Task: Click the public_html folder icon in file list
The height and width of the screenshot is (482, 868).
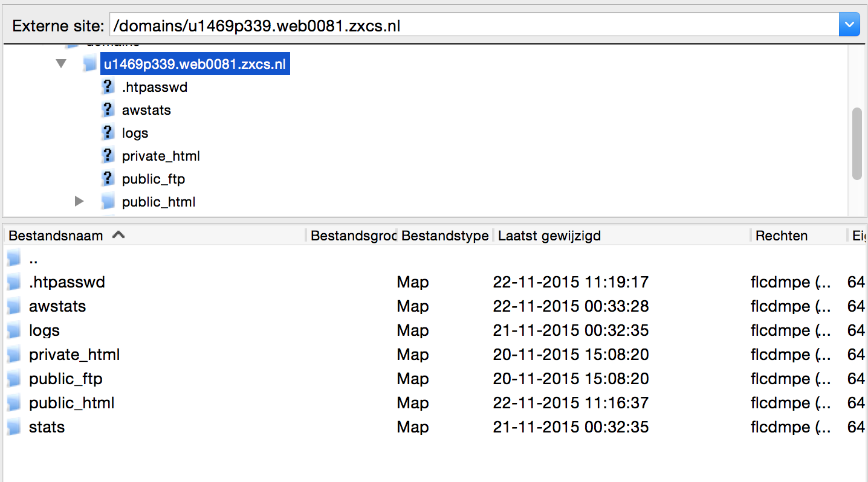Action: coord(15,403)
